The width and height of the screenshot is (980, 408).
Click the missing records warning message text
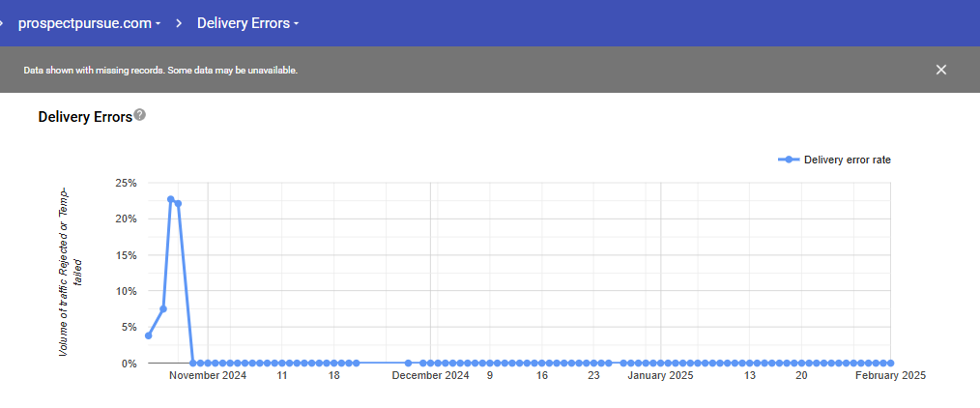160,71
